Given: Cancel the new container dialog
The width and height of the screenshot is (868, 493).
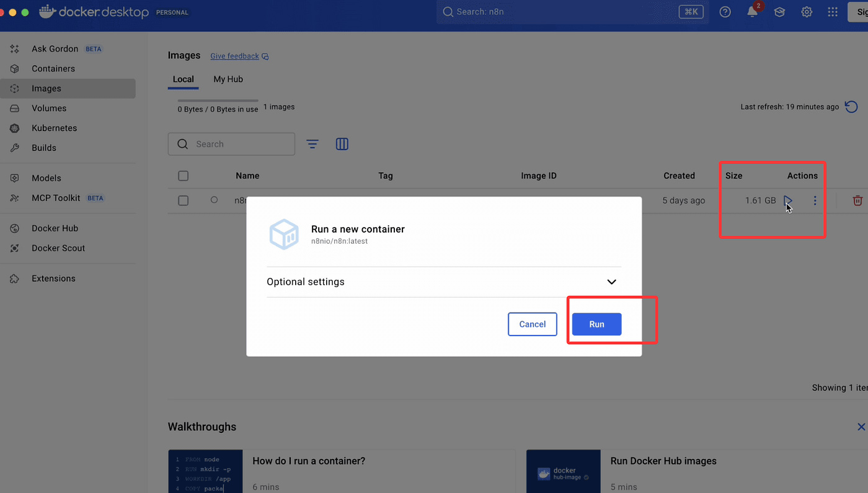Looking at the screenshot, I should (532, 324).
